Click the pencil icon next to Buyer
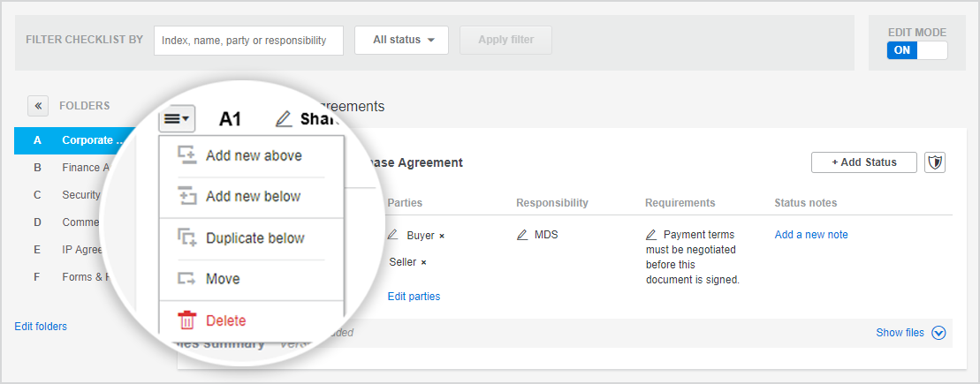 tap(393, 236)
